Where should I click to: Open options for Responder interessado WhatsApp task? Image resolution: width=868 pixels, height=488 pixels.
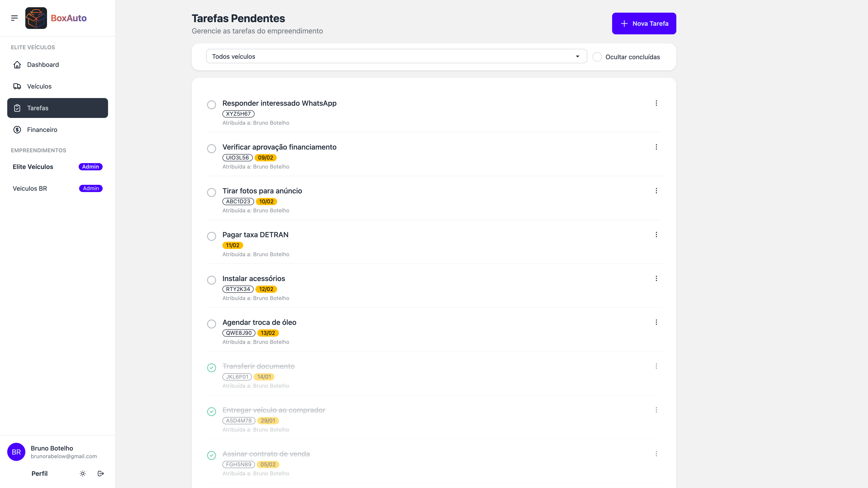[x=656, y=103]
